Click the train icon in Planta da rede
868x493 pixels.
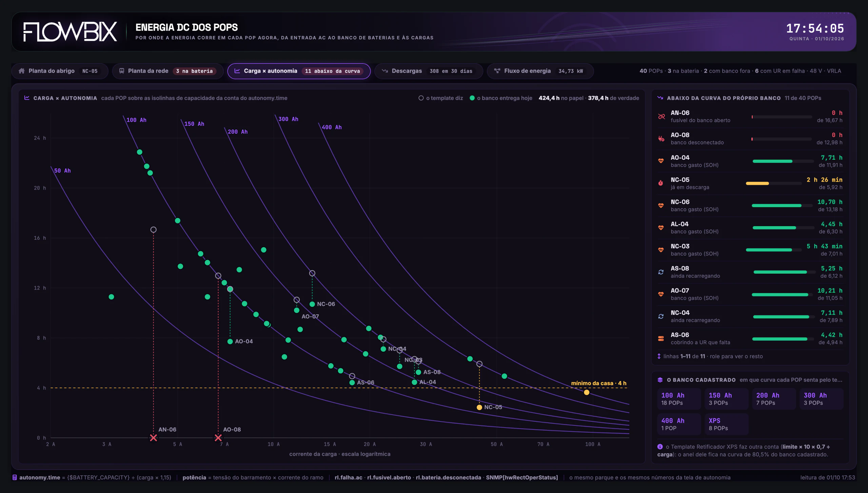pyautogui.click(x=121, y=71)
